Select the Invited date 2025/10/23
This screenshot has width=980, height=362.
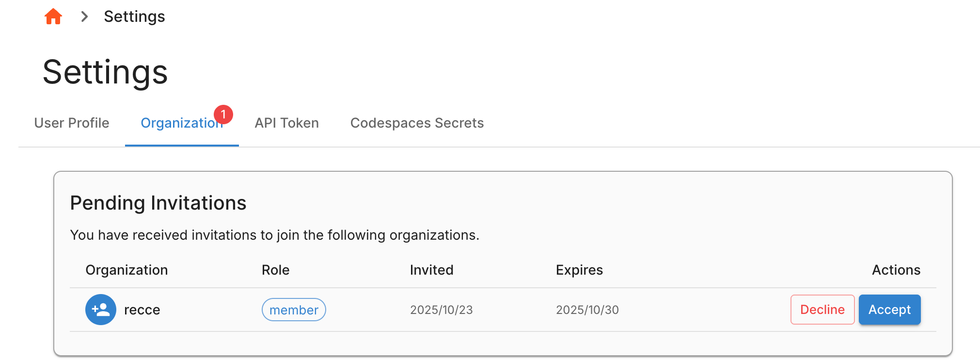441,309
